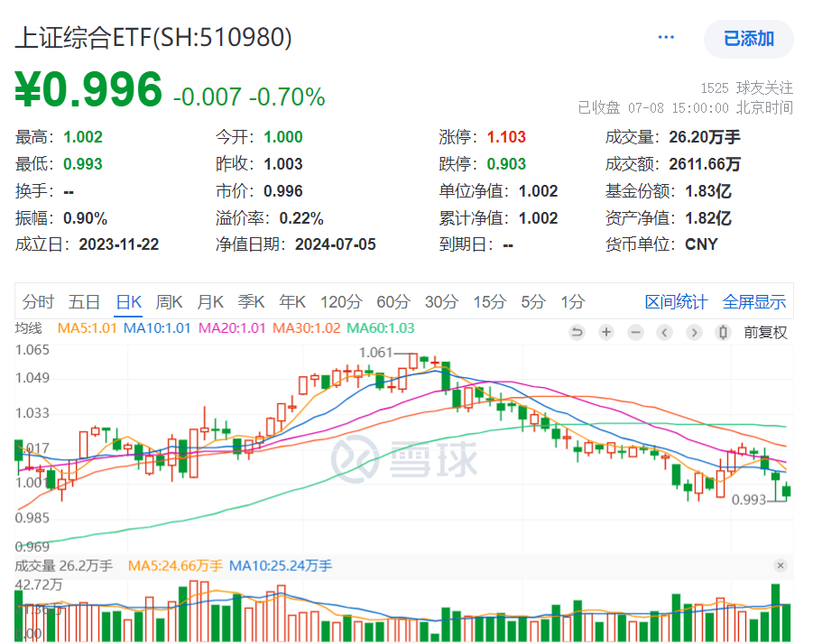This screenshot has width=813, height=644.
Task: Pan chart left with the left chevron
Action: (665, 332)
